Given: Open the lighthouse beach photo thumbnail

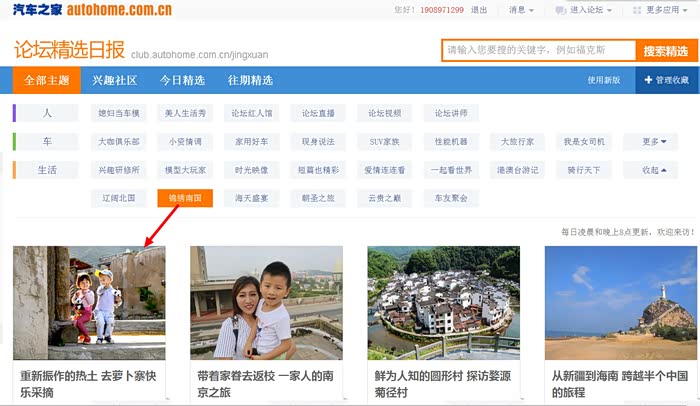Looking at the screenshot, I should coord(621,303).
